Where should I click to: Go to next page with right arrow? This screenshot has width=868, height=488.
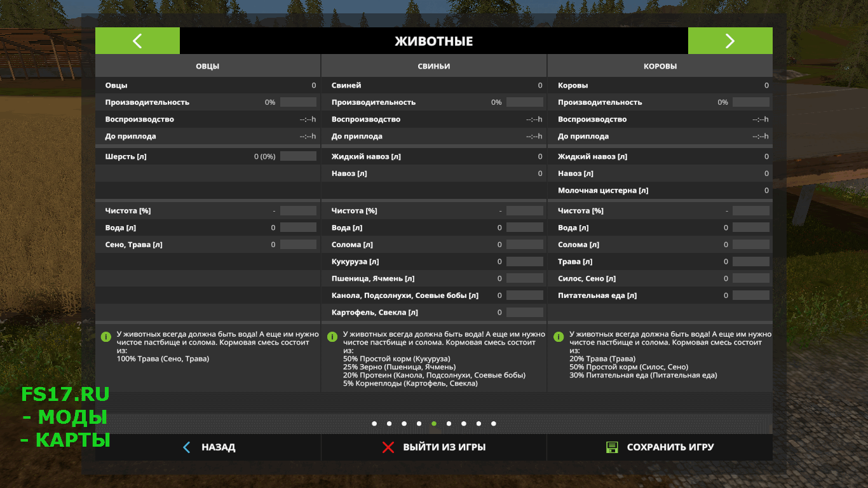[730, 41]
